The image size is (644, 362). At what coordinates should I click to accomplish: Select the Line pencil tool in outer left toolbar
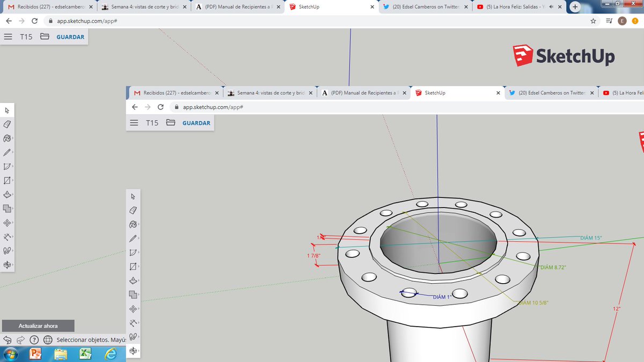7,152
